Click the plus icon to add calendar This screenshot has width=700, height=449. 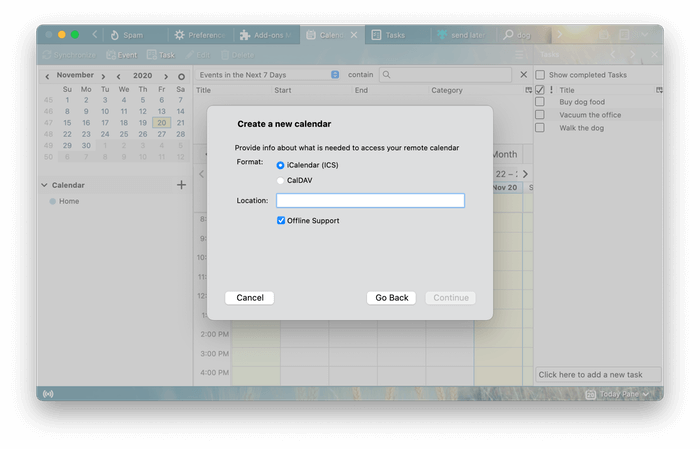click(x=181, y=185)
